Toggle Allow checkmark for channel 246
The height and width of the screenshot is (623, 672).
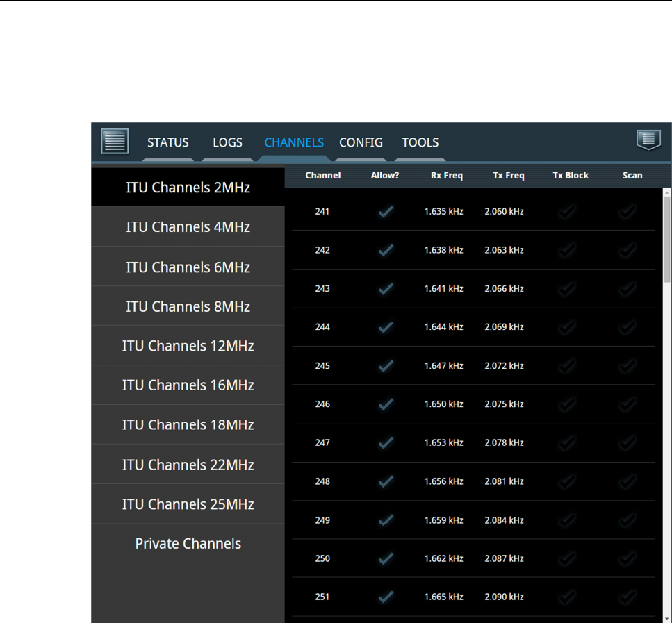(386, 404)
